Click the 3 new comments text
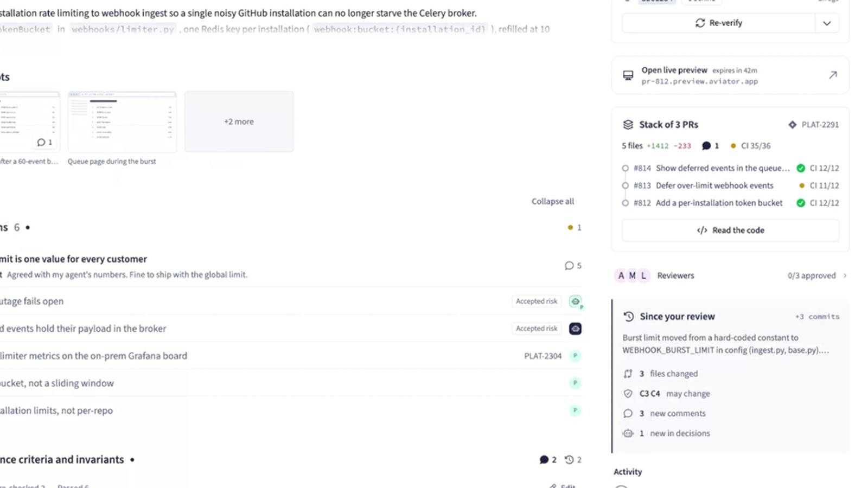 [673, 413]
